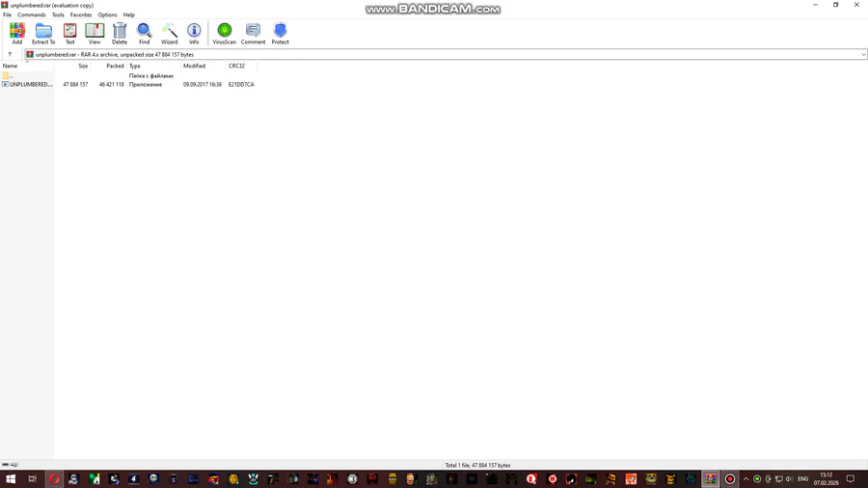
Task: Click the Add toolbar icon
Action: [17, 33]
